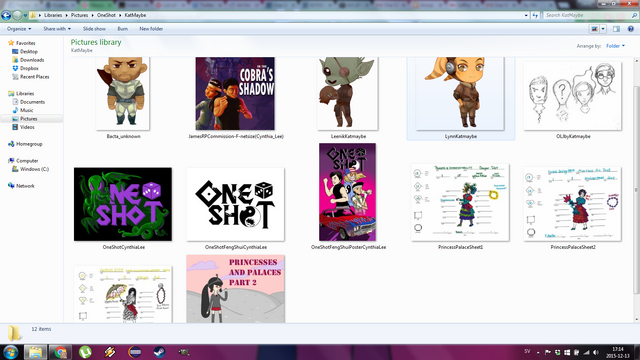Select the OneShotCynthiaLee thumbnail

(x=123, y=204)
